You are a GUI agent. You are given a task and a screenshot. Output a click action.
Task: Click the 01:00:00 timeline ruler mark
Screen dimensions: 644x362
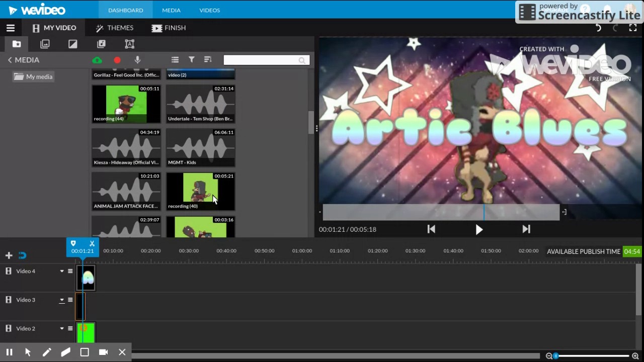click(302, 251)
